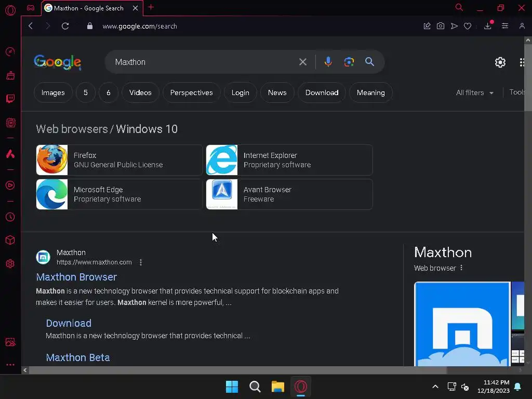Open sidebar three-dots more options
Screen dimensions: 532x399
click(x=10, y=365)
